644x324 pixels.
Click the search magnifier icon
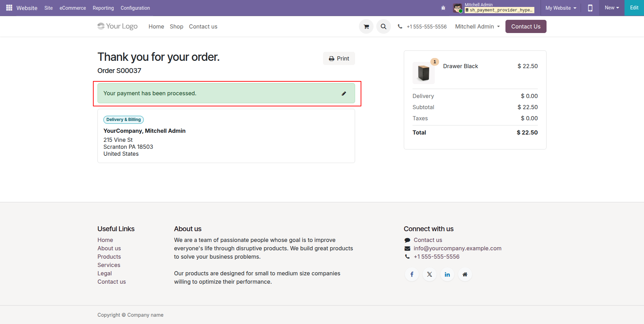(383, 26)
